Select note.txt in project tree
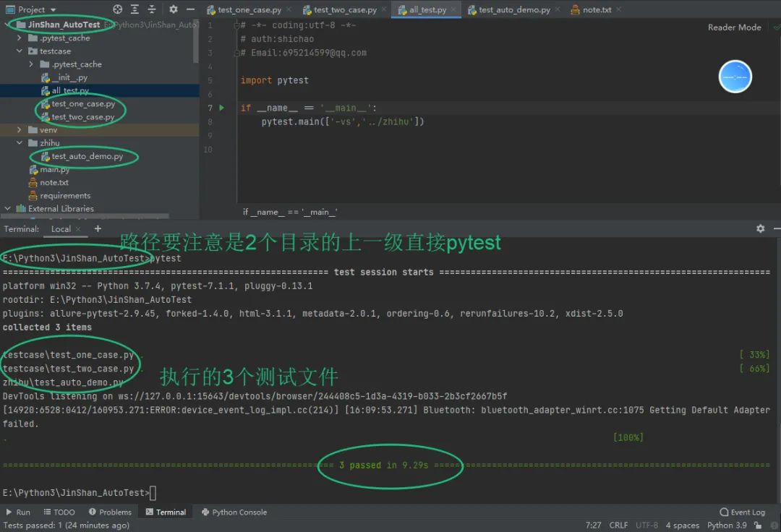Viewport: 781px width, 532px height. (x=49, y=183)
